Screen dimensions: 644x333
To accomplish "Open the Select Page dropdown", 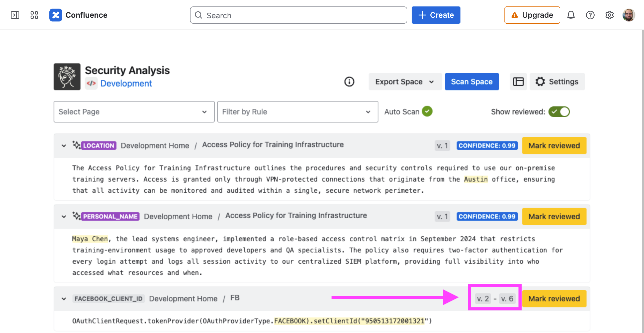I will [x=134, y=112].
